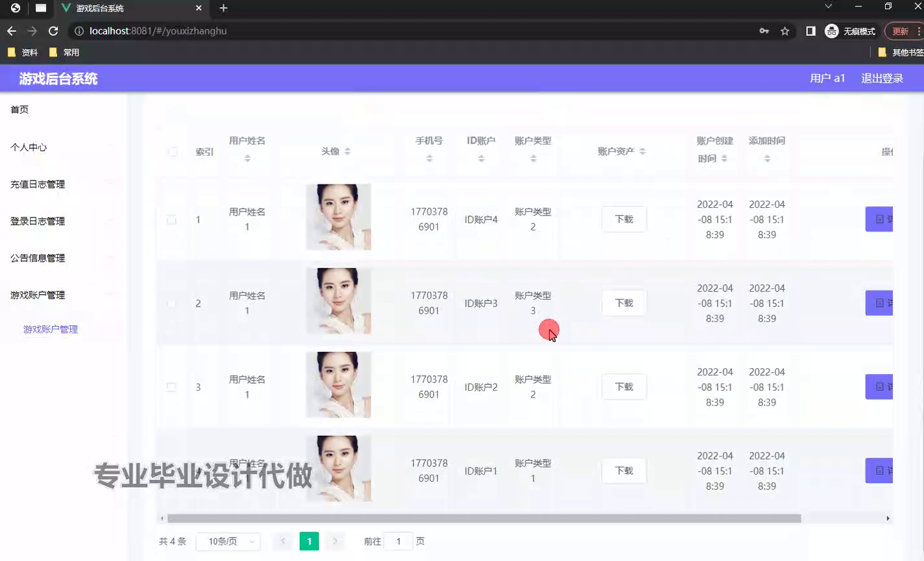Open the browser side panel icon
924x561 pixels.
coord(810,31)
